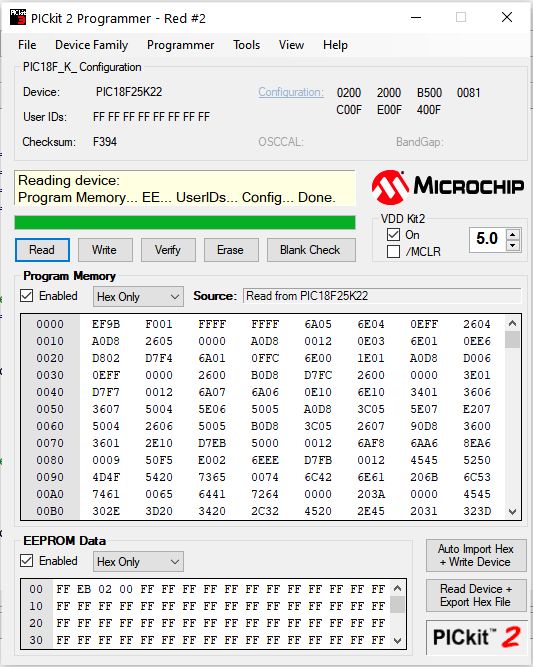The height and width of the screenshot is (667, 533).
Task: Open the Programmer menu
Action: (x=180, y=45)
